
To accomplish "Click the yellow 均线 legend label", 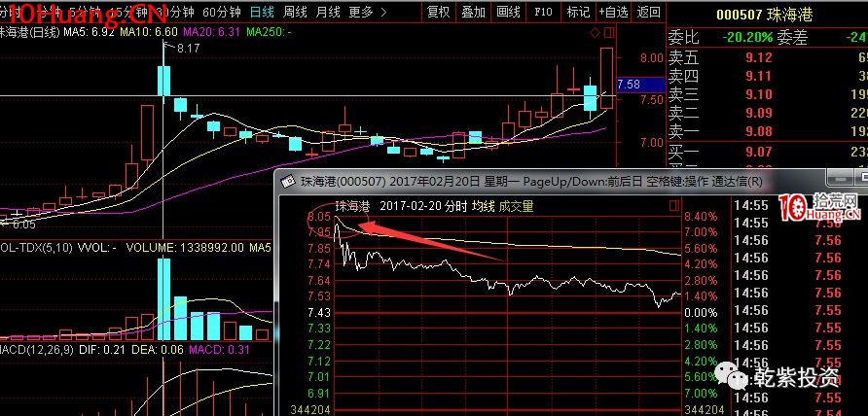I will 483,206.
